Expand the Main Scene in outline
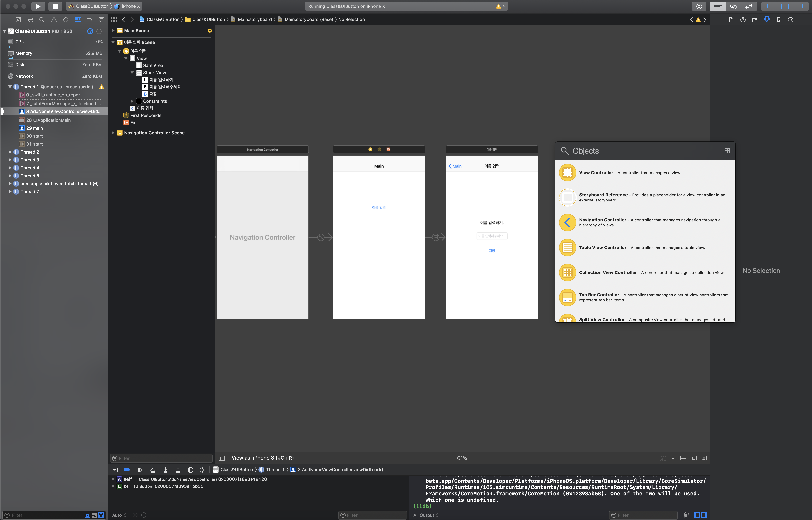812x520 pixels. click(113, 30)
